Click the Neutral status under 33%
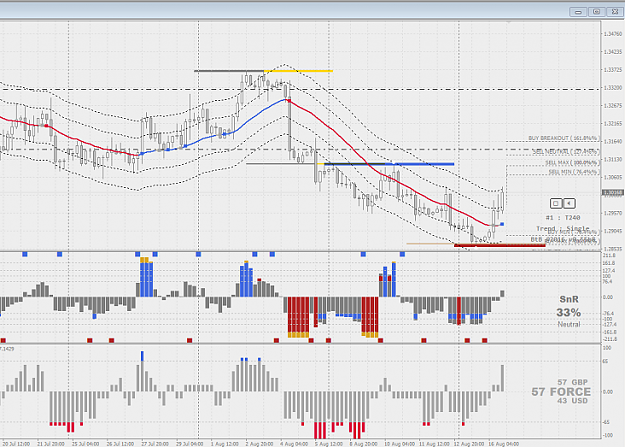The height and width of the screenshot is (447, 625). (569, 325)
